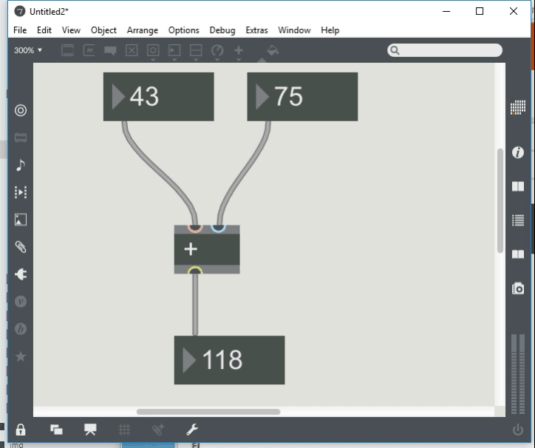Open the Debug menu
The width and height of the screenshot is (535, 448).
(222, 30)
